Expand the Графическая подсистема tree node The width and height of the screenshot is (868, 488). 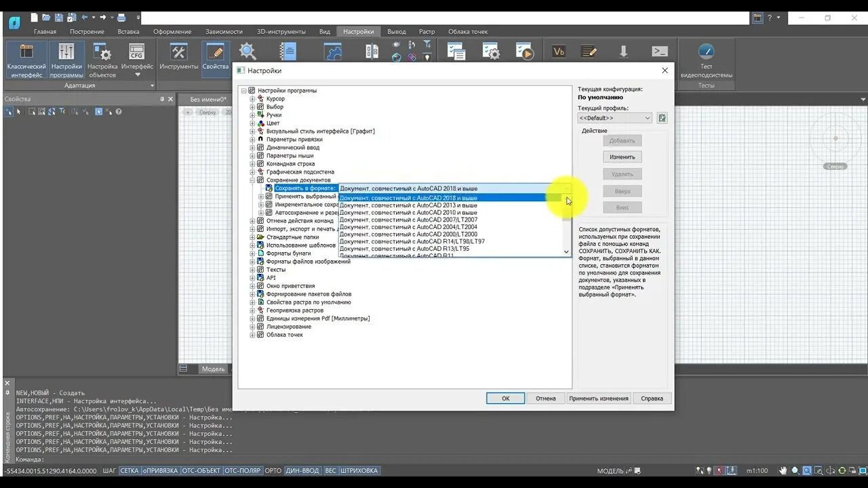[x=252, y=172]
